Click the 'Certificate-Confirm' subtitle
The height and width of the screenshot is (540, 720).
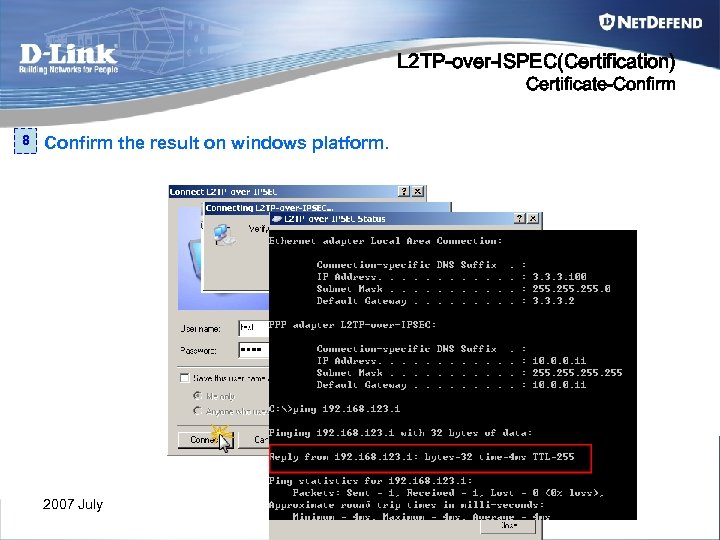click(601, 84)
